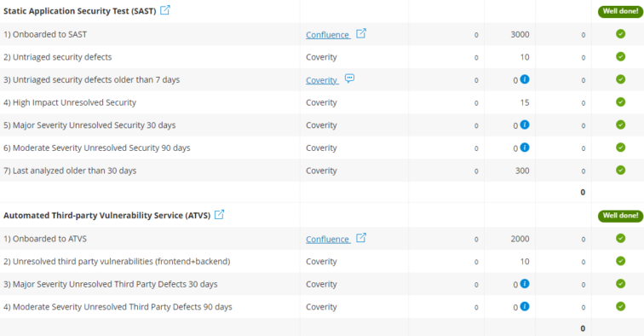The image size is (644, 336).
Task: Click green check for Unresolved third party vulnerabilities
Action: 621,261
